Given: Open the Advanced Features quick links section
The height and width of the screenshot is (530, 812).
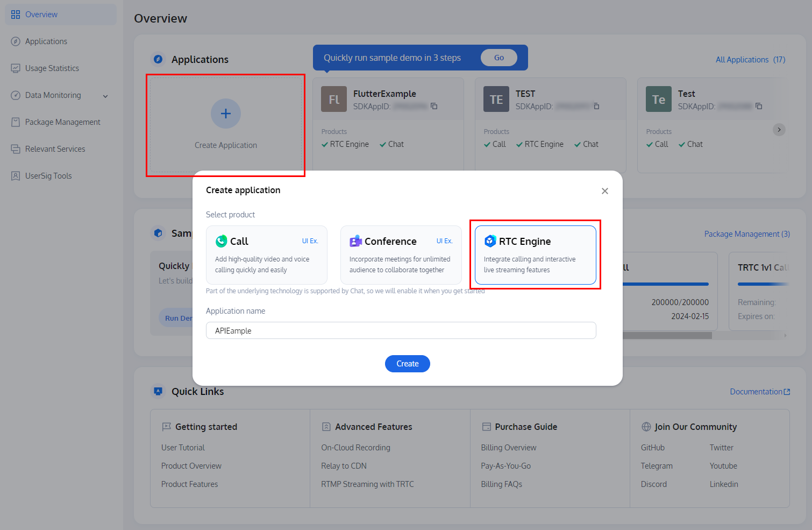Looking at the screenshot, I should [x=373, y=427].
